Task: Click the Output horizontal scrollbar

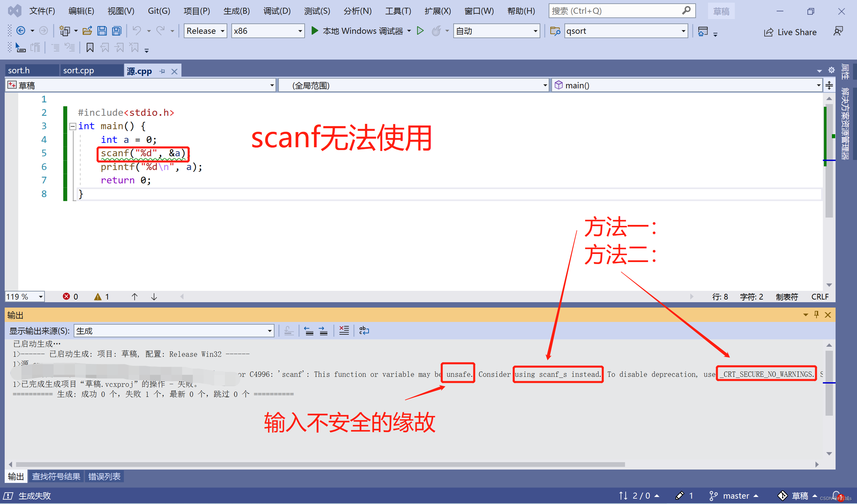Action: (x=320, y=465)
